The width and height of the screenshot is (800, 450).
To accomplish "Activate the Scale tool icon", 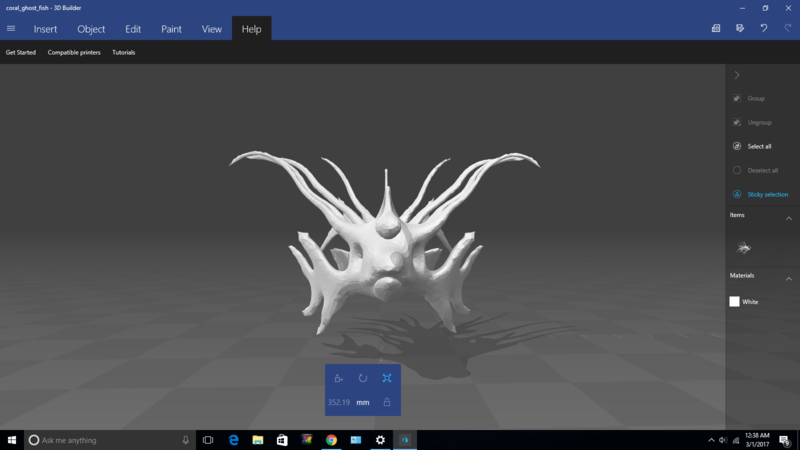I will click(x=387, y=378).
